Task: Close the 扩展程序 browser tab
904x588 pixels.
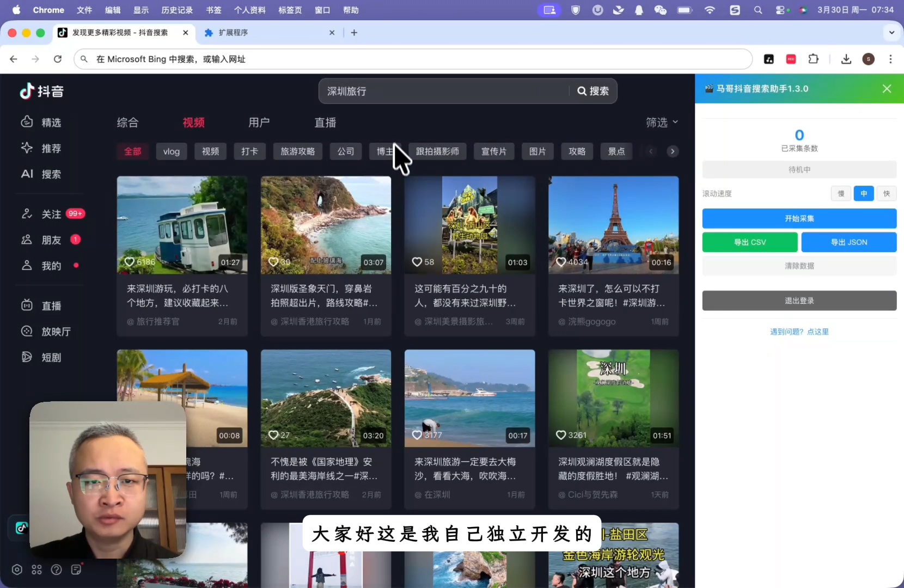Action: (x=332, y=33)
